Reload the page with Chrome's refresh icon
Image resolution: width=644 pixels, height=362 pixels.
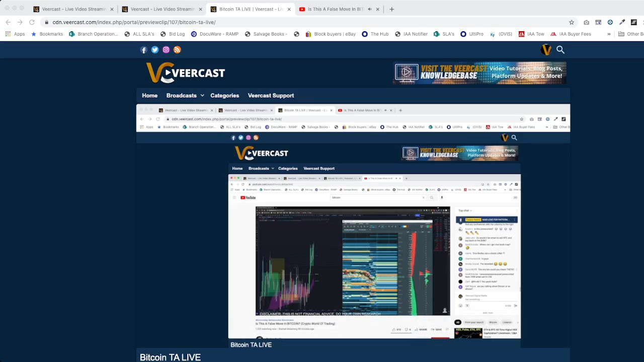click(x=32, y=22)
